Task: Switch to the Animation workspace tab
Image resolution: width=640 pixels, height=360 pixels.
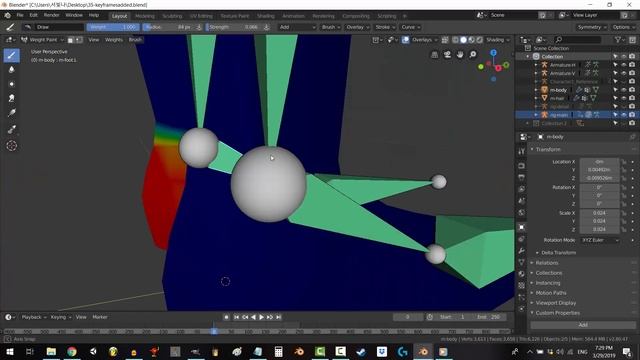Action: point(293,16)
